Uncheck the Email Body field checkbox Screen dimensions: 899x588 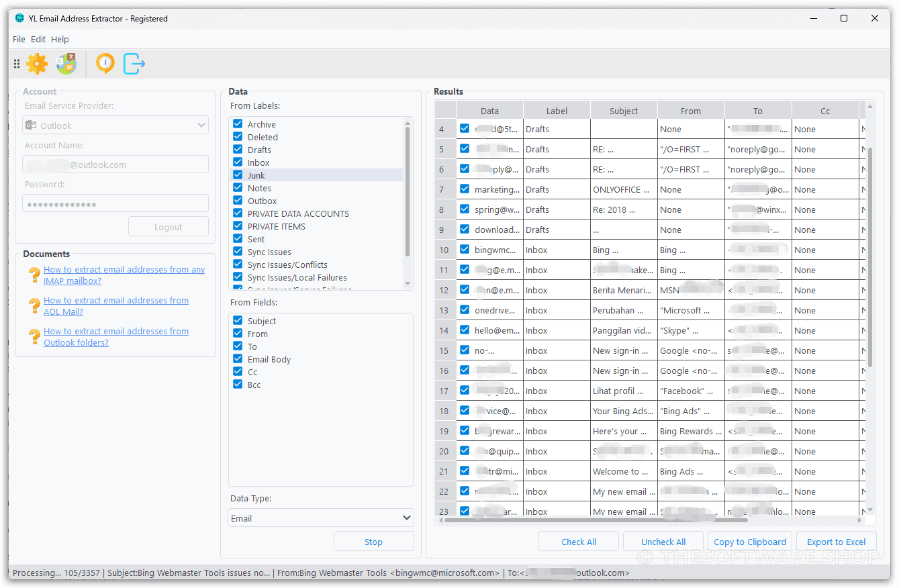[x=238, y=359]
